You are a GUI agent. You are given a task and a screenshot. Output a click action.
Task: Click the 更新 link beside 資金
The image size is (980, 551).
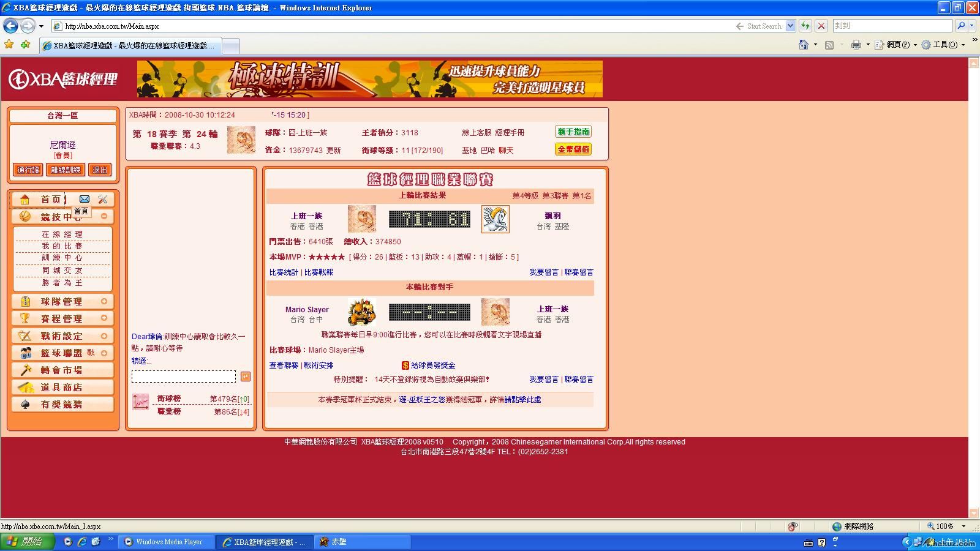[334, 150]
